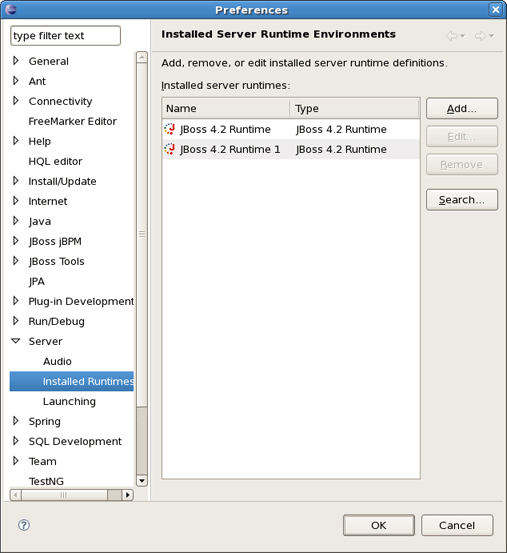Expand the Spring tree node

[x=16, y=421]
